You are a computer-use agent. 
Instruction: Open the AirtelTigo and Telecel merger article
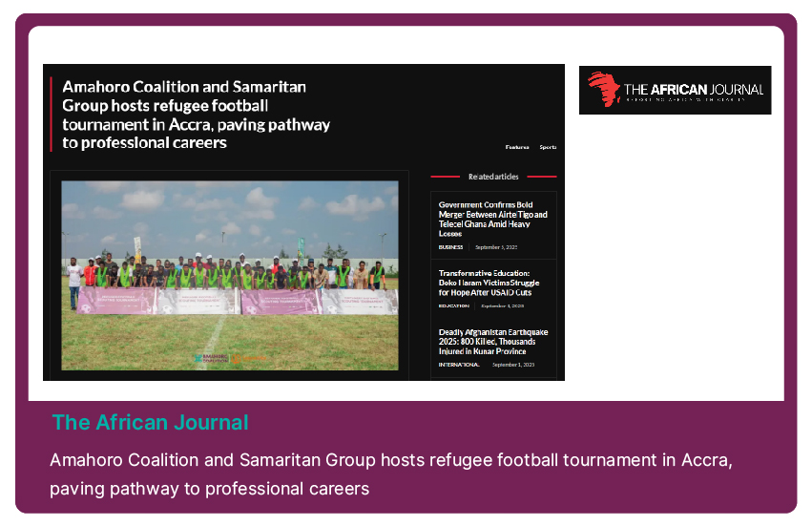pos(492,220)
